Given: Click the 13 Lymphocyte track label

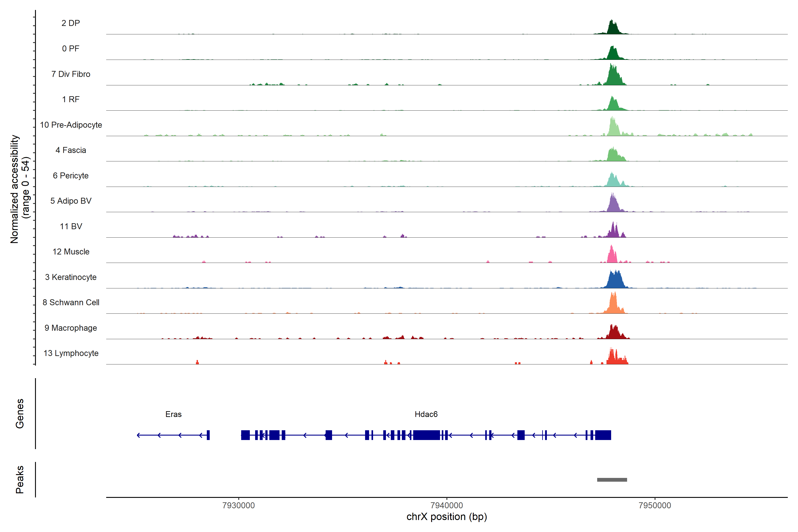Looking at the screenshot, I should (70, 353).
